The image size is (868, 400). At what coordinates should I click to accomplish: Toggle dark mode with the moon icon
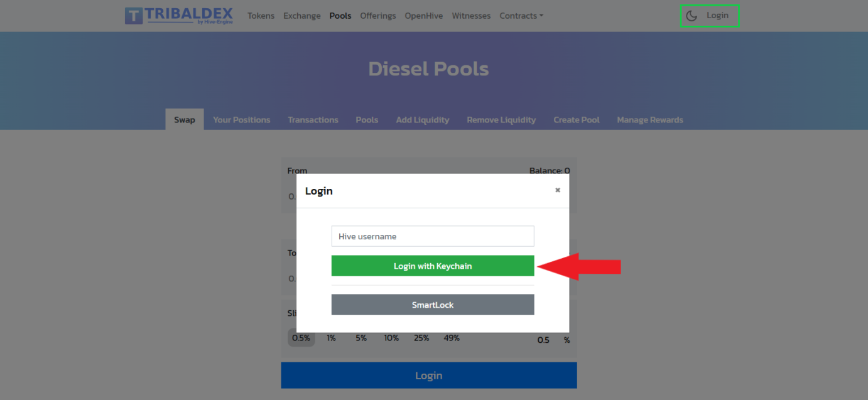(692, 16)
